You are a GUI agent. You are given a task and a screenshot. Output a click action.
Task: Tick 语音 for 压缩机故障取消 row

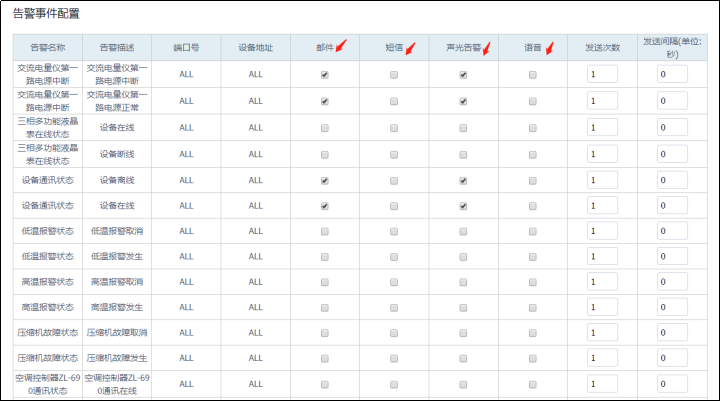point(532,332)
